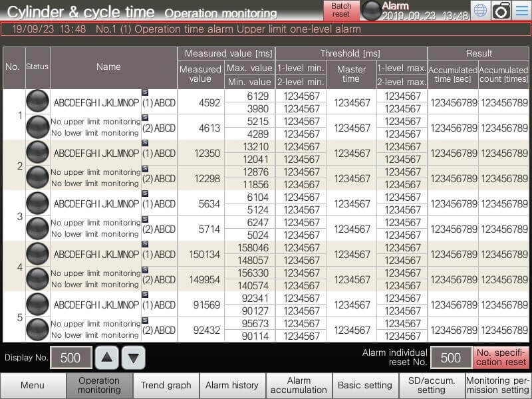Screen dimensions: 532x399
Task: Click the camera screenshot icon
Action: 501,10
